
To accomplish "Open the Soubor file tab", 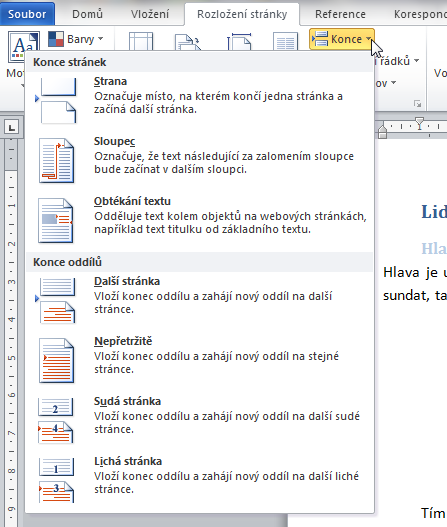I will 27,14.
